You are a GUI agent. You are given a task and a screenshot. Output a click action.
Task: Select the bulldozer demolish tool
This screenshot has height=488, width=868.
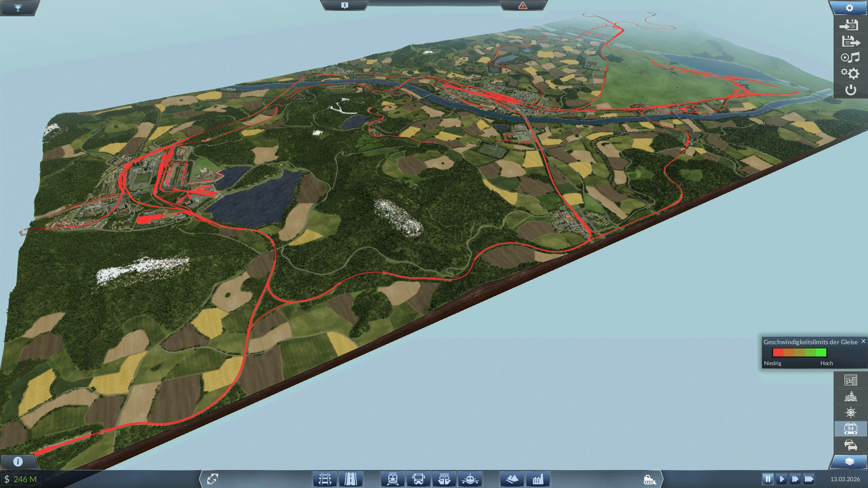tap(650, 479)
